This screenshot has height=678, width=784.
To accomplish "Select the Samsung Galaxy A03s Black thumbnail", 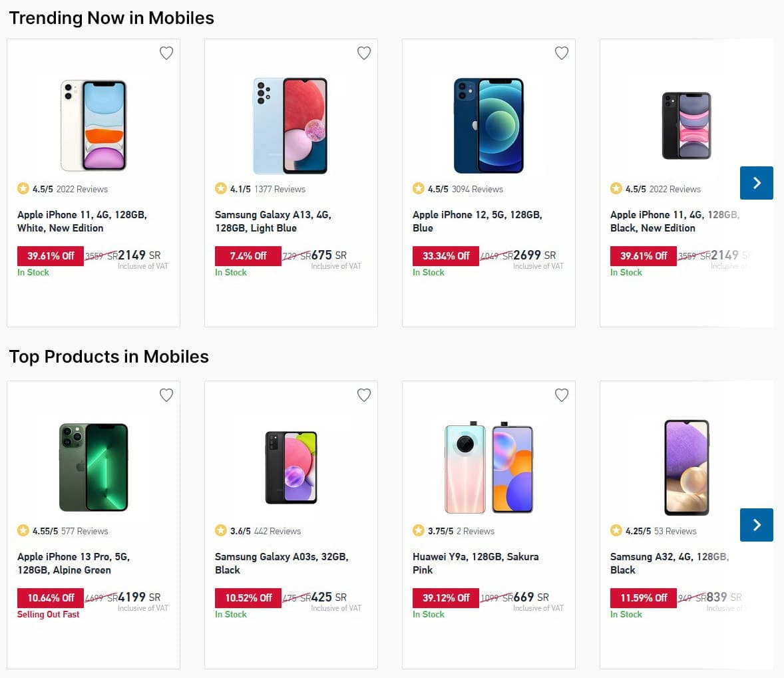I will point(291,467).
